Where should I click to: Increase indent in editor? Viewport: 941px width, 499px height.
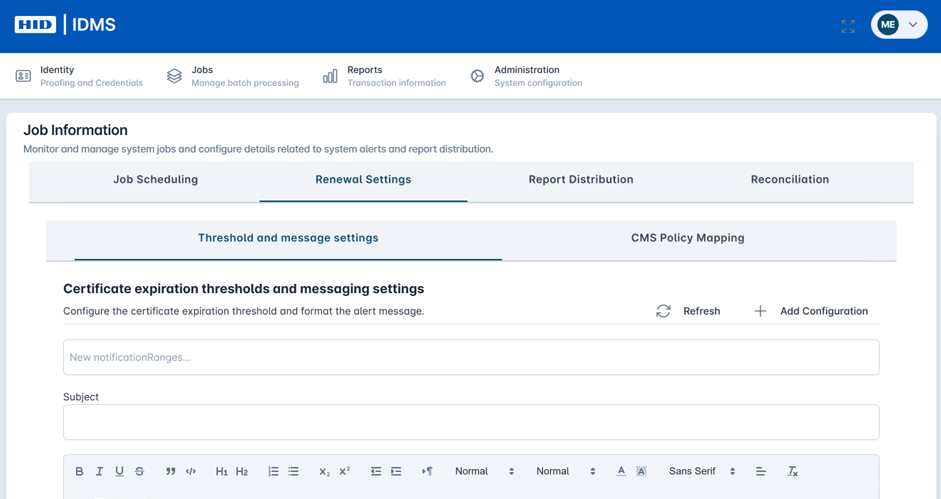pyautogui.click(x=396, y=471)
